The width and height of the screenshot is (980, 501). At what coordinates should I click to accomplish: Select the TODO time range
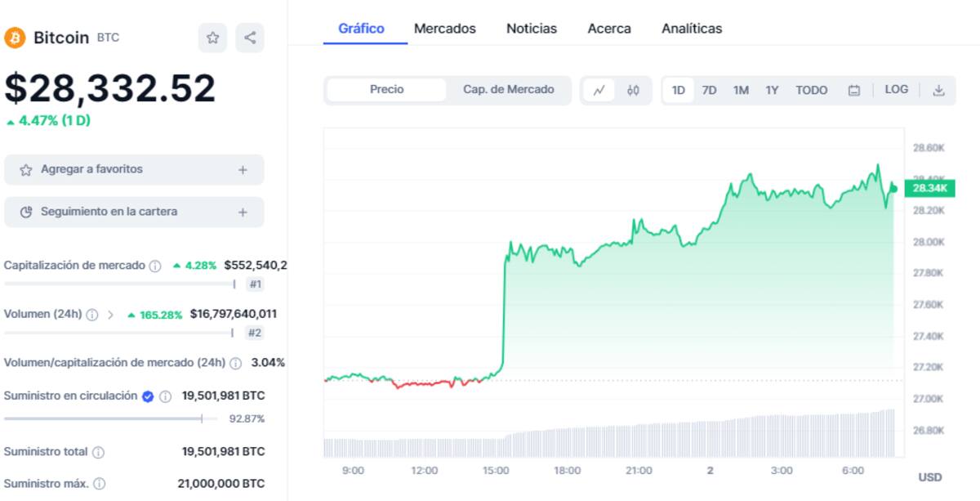tap(811, 91)
